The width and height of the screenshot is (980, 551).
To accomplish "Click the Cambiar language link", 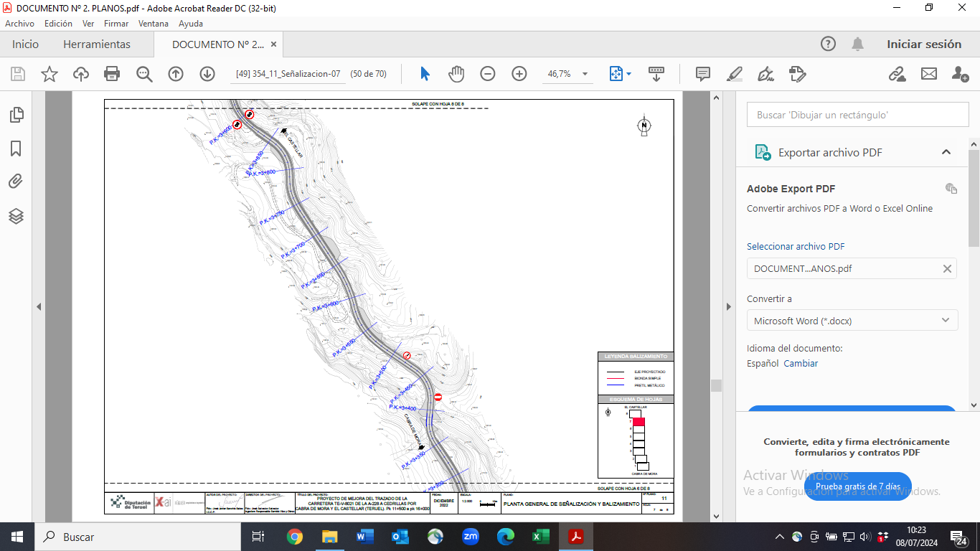I will pyautogui.click(x=801, y=364).
